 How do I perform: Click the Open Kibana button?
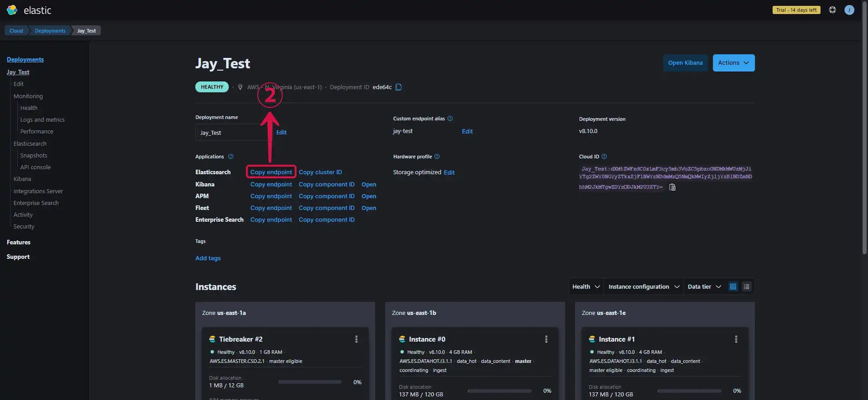tap(685, 63)
